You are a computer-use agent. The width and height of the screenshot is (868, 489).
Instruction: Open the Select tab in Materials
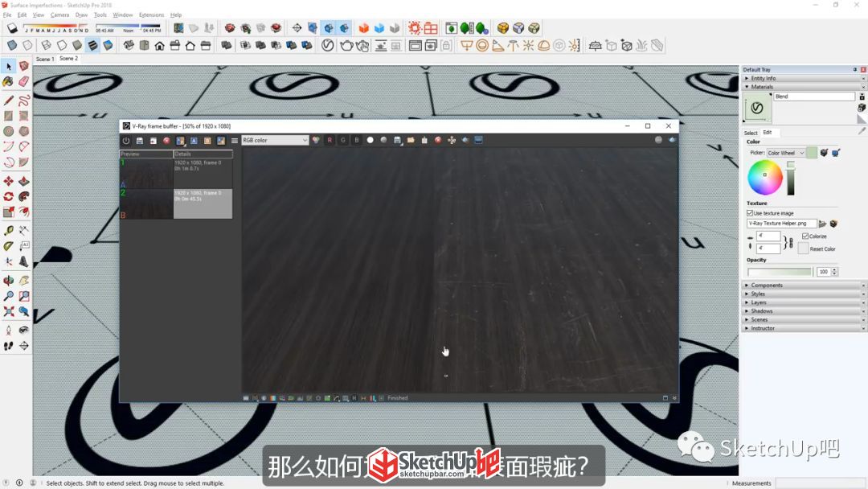coord(751,133)
